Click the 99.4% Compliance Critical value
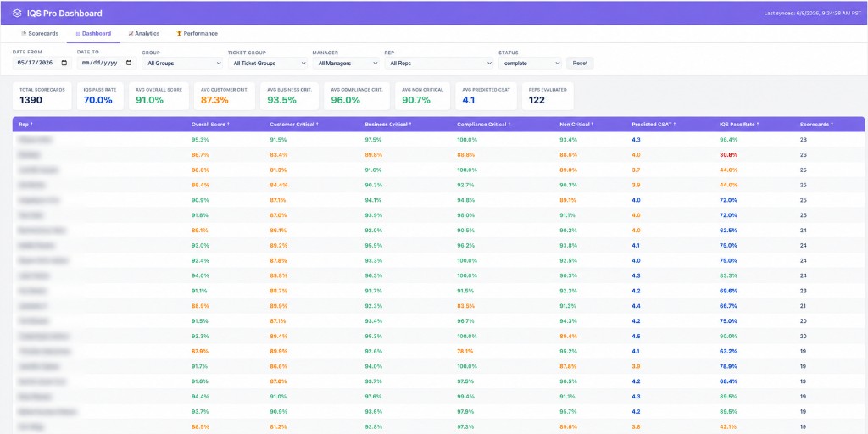This screenshot has width=868, height=434. pos(466,397)
